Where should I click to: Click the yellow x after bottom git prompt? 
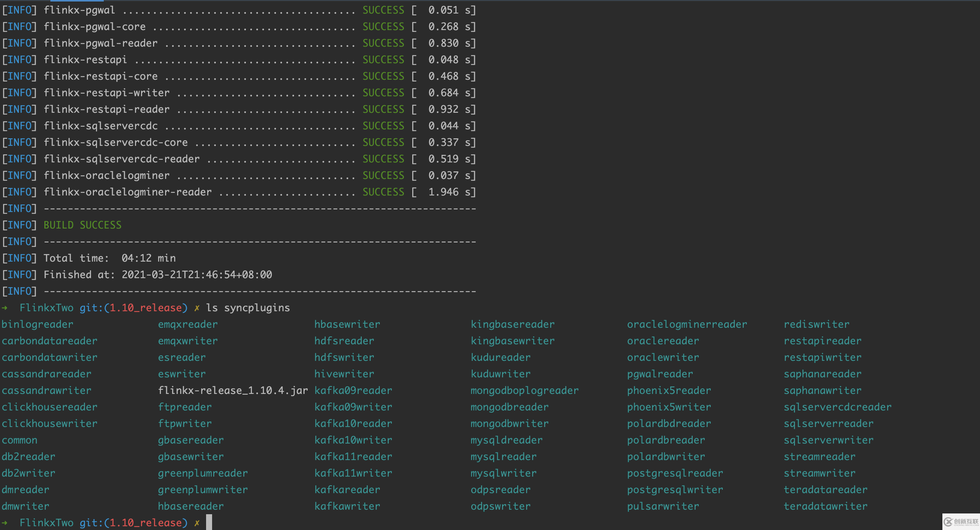197,523
